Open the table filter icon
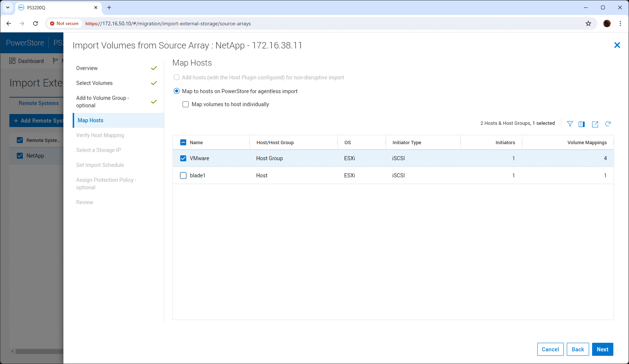Viewport: 629px width, 364px height. [570, 124]
